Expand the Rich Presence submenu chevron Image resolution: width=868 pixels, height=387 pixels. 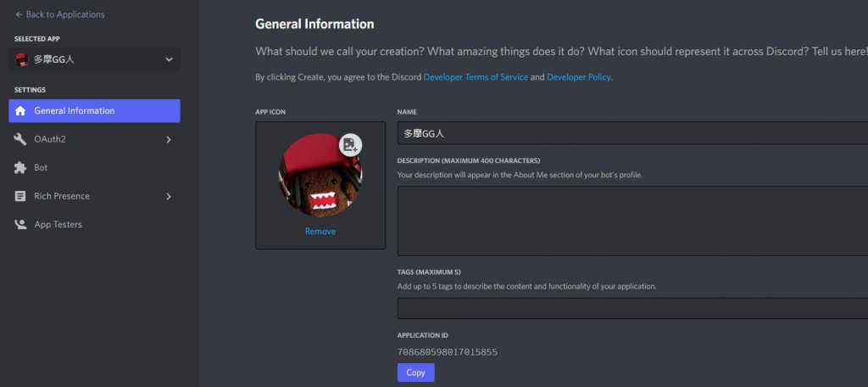[169, 196]
